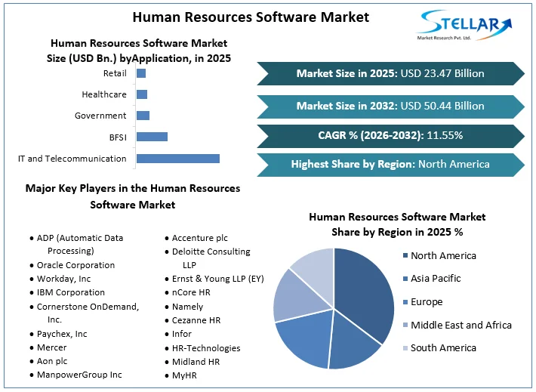
Task: Select the IT and Telecommunication bar
Action: coord(178,159)
